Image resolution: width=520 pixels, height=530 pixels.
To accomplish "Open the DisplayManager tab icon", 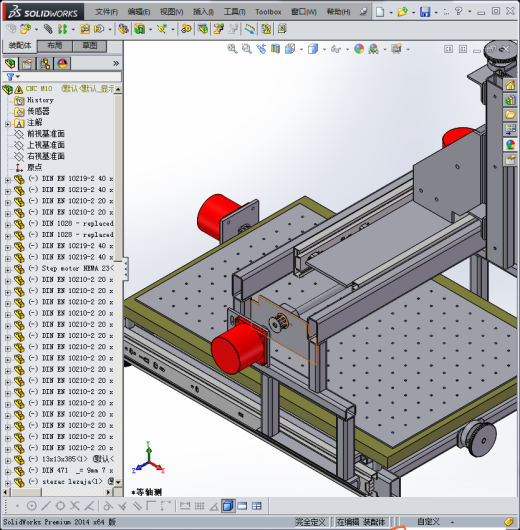I will click(62, 64).
